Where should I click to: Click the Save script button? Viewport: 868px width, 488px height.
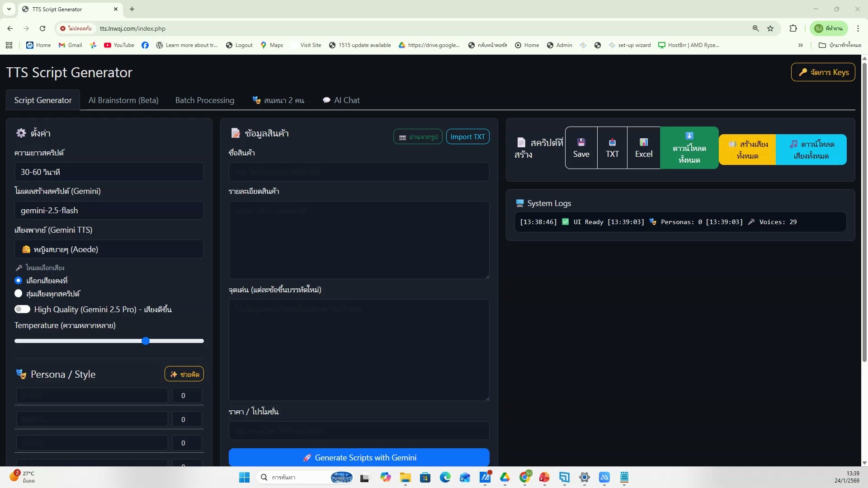click(581, 148)
